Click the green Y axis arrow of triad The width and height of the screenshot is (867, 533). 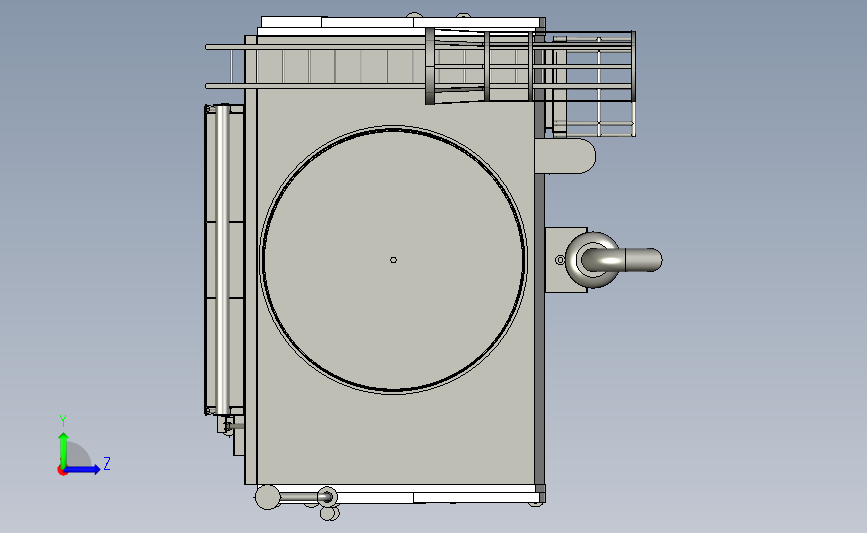pos(64,450)
